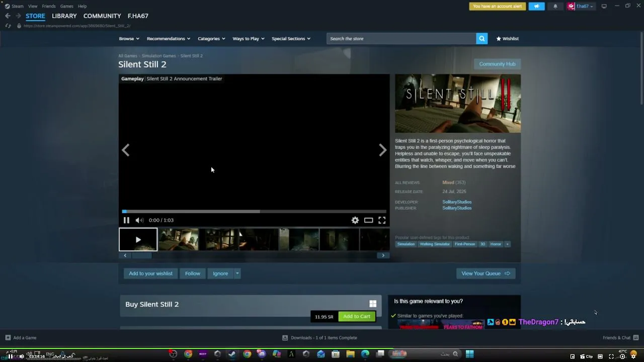Switch to the COMMUNITY tab
The image size is (644, 362).
(102, 16)
